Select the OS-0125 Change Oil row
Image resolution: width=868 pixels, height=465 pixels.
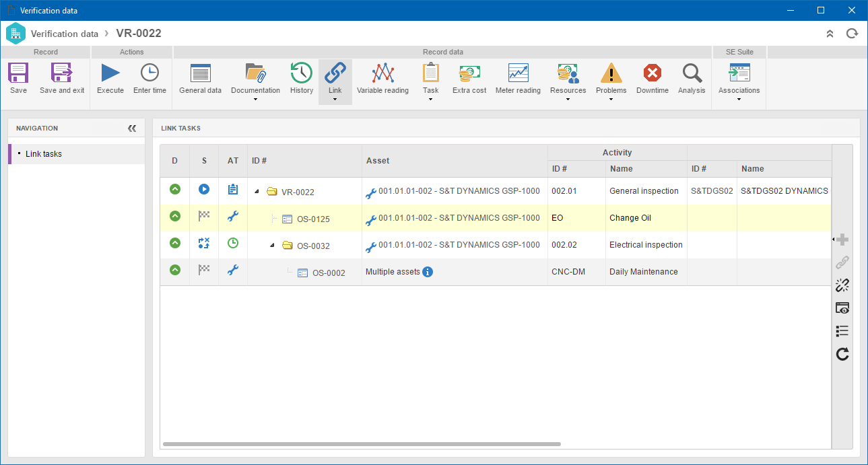click(x=496, y=218)
